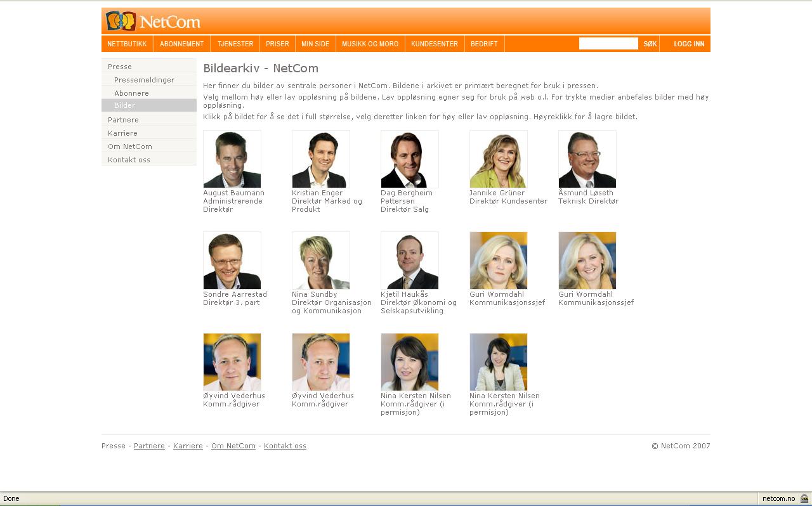This screenshot has height=506, width=812.
Task: Open Sondre Aarrestad's photo
Action: click(232, 261)
